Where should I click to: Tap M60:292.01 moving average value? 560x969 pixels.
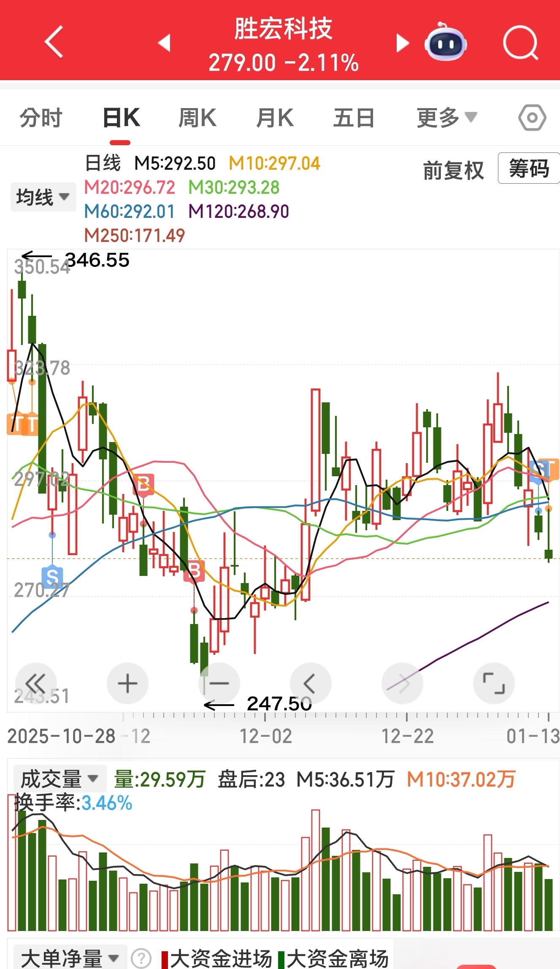[130, 212]
